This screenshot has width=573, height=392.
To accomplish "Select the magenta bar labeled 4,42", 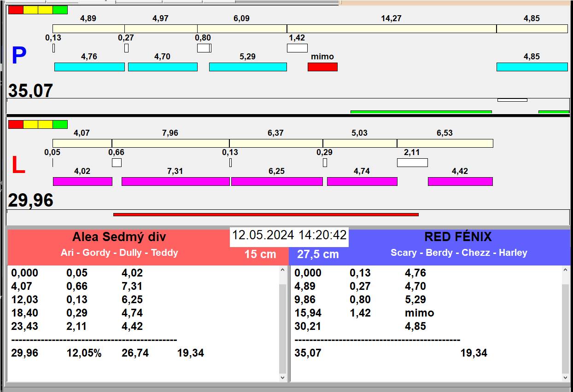I will pyautogui.click(x=460, y=181).
